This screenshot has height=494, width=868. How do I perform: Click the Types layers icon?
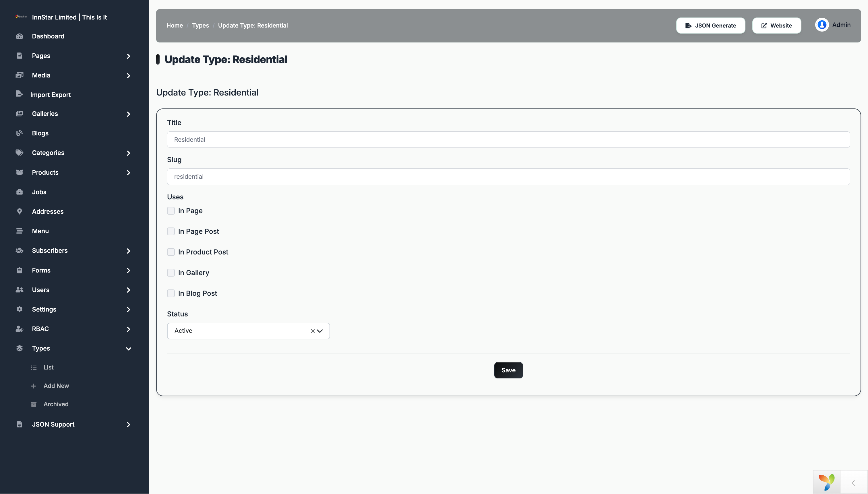(x=19, y=348)
